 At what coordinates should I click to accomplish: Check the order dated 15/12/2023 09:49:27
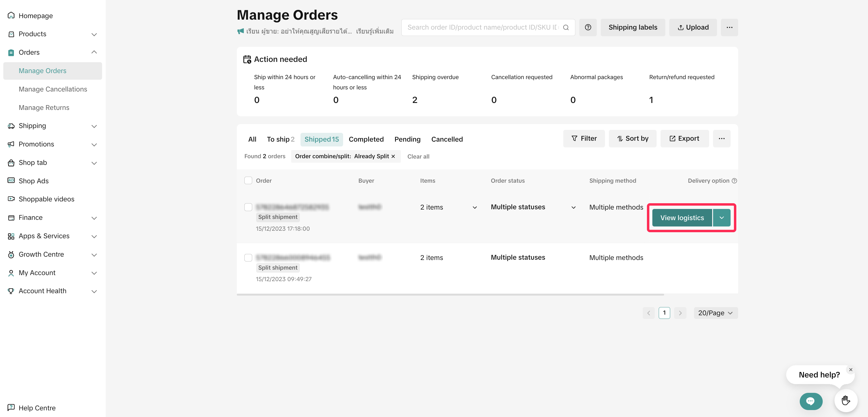point(248,257)
